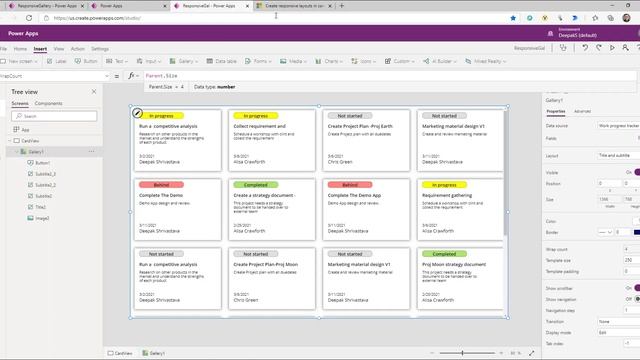Open the Text controls dropdown

pos(117,61)
